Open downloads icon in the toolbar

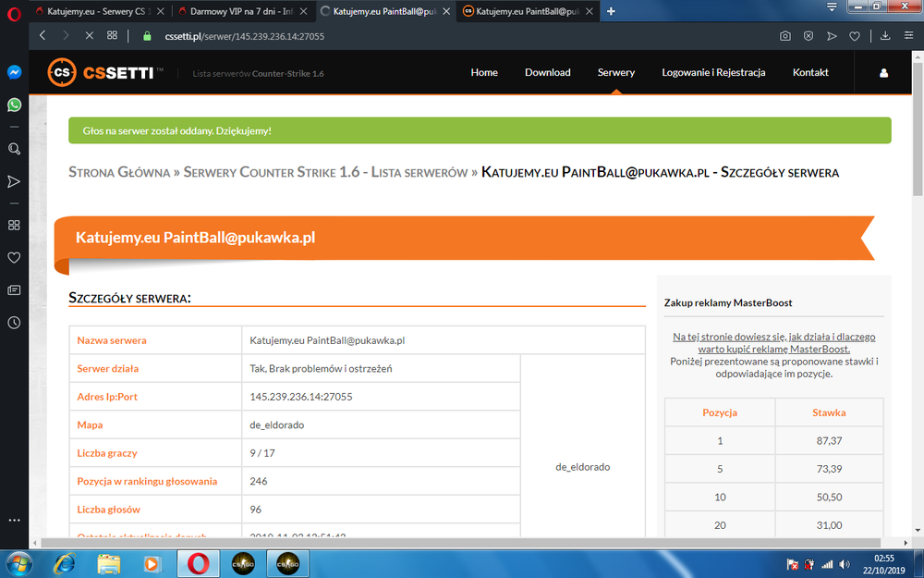pos(885,36)
